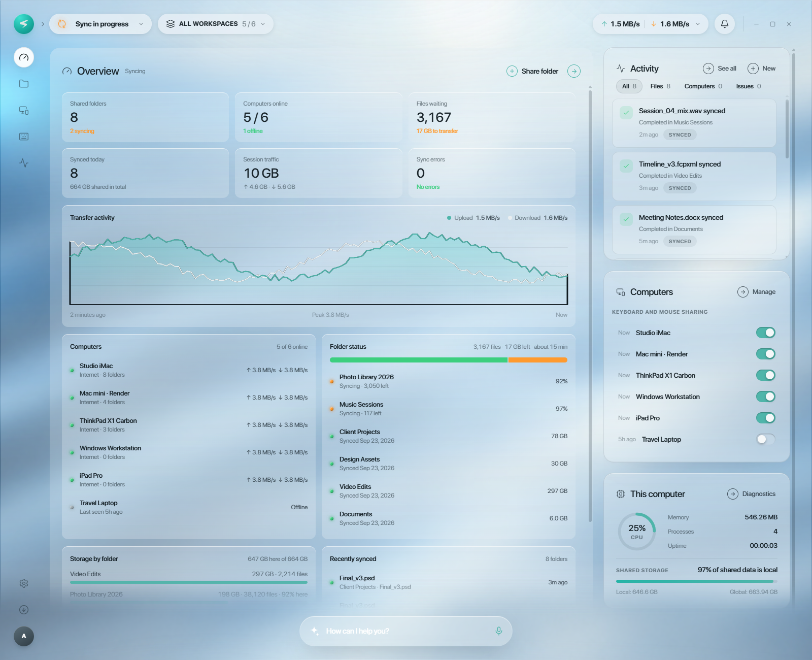Toggle Windows Workstation sharing switch
Image resolution: width=812 pixels, height=660 pixels.
pos(766,397)
